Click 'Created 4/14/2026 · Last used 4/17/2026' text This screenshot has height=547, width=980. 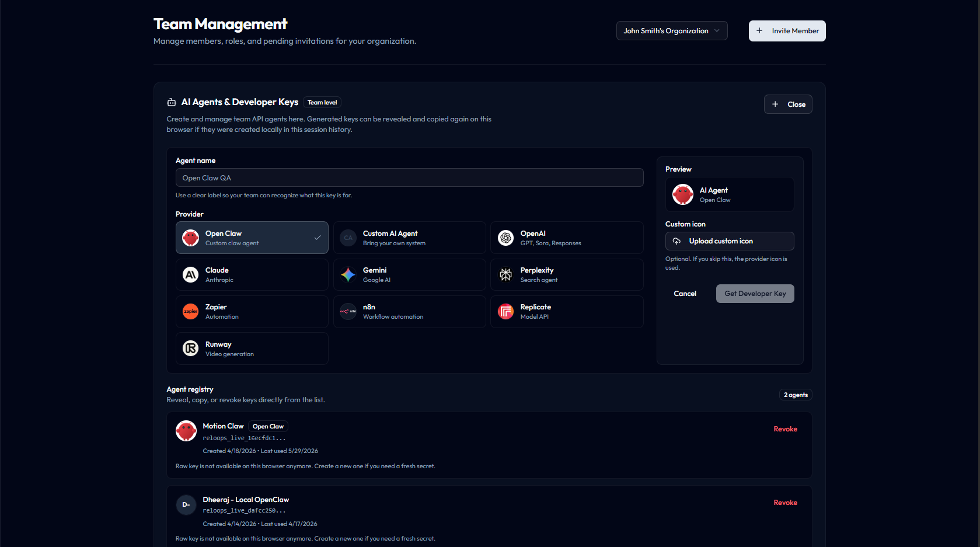(260, 524)
